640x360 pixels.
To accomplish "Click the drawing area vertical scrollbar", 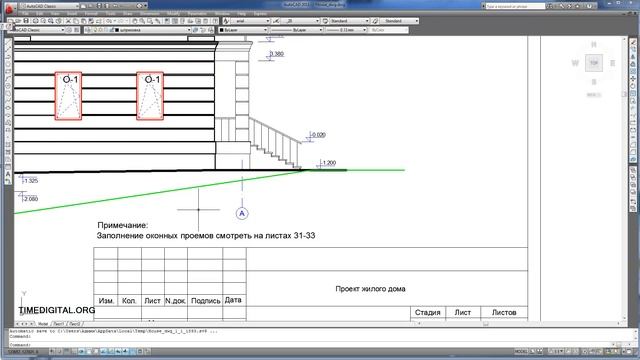I will point(624,178).
